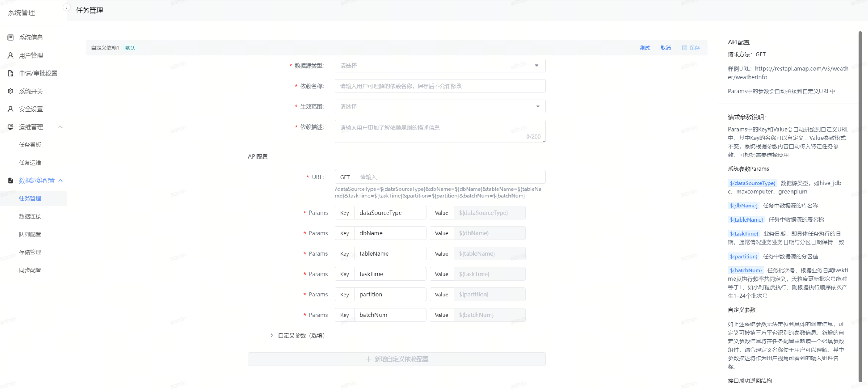Viewport: 868px width, 389px height.
Task: Click the 运维管理 monitor icon
Action: (x=10, y=127)
